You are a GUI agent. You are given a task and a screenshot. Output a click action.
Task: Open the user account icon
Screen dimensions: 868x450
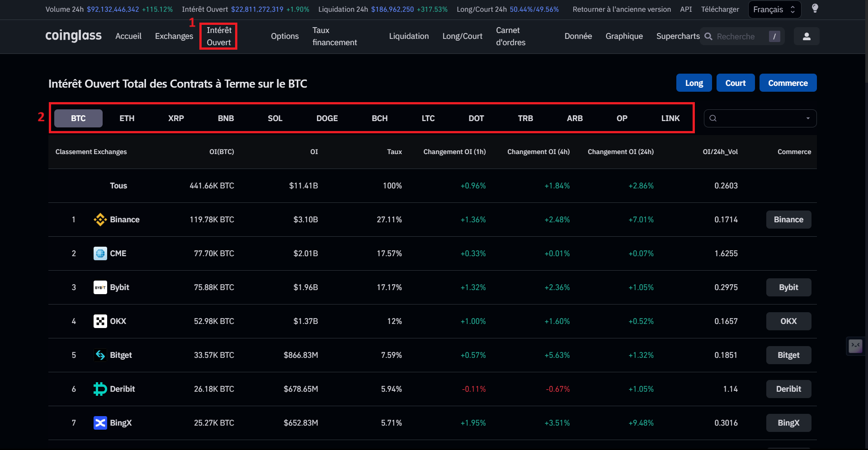[x=807, y=36]
